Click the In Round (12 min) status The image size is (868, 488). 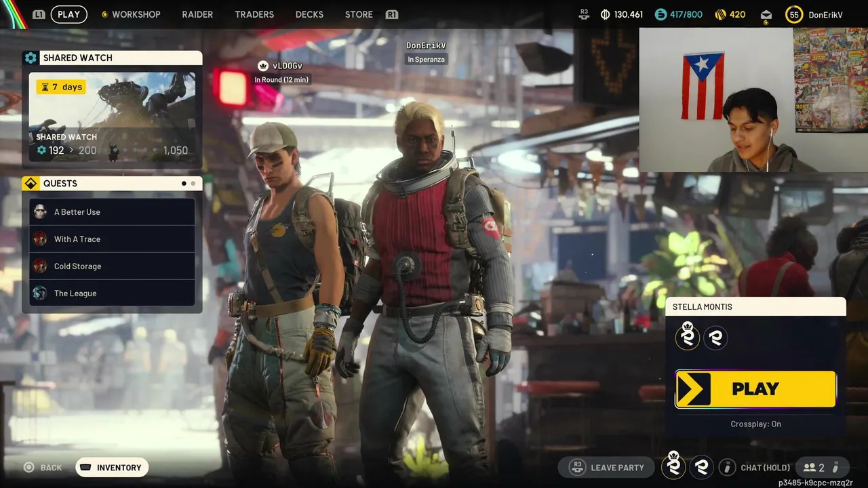click(281, 80)
